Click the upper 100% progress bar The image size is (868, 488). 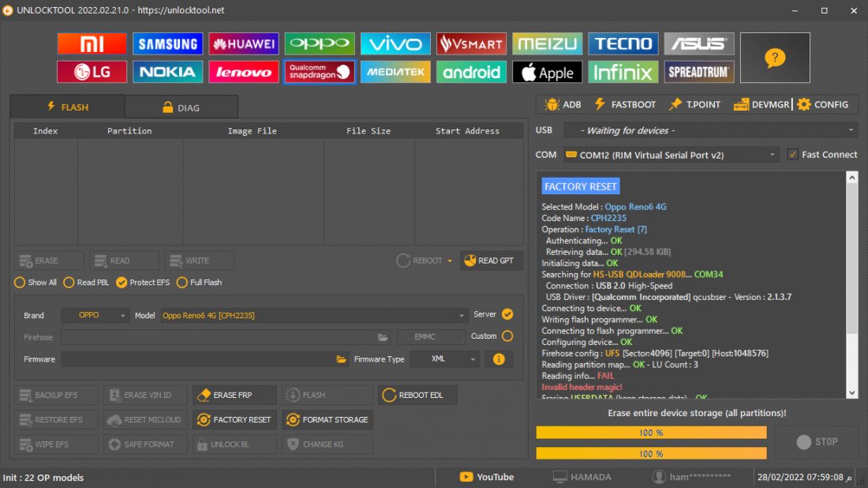pos(652,433)
